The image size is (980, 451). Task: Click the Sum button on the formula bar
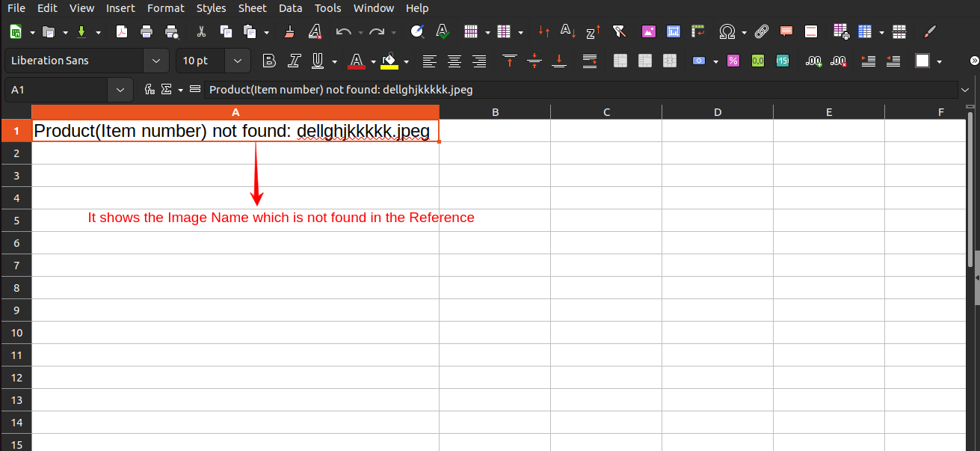166,89
